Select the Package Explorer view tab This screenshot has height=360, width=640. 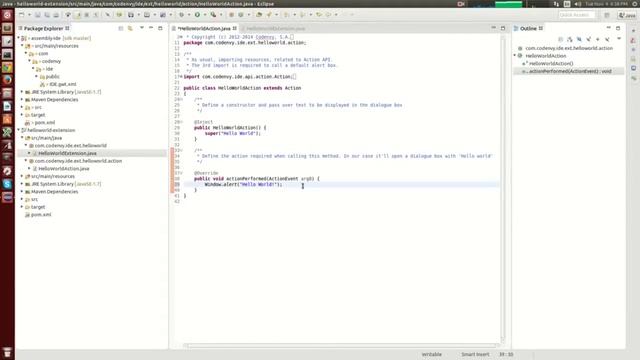coord(43,28)
